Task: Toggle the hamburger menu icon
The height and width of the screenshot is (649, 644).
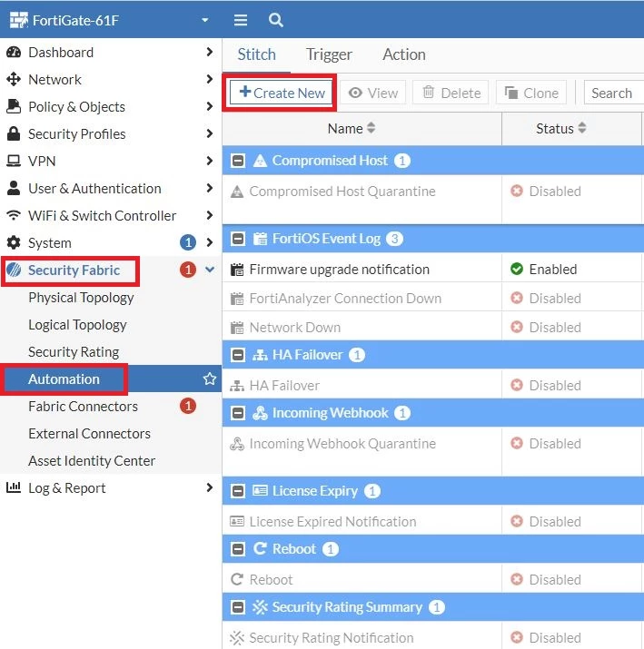Action: [x=241, y=20]
